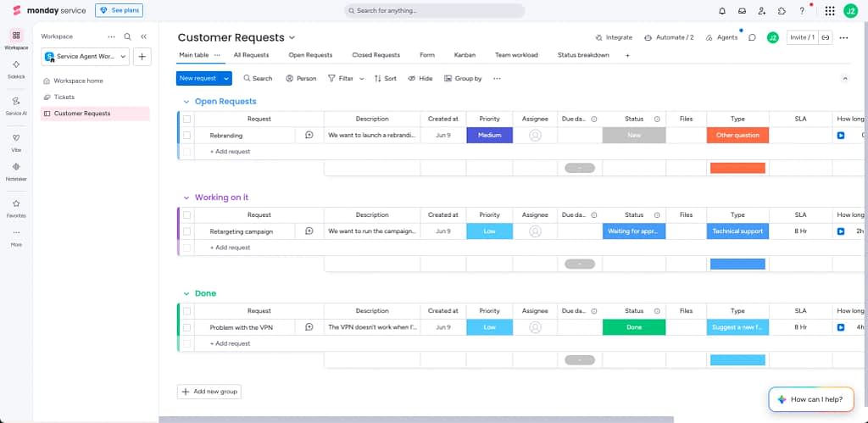The width and height of the screenshot is (868, 423).
Task: Click the Add new group button
Action: coord(209,392)
